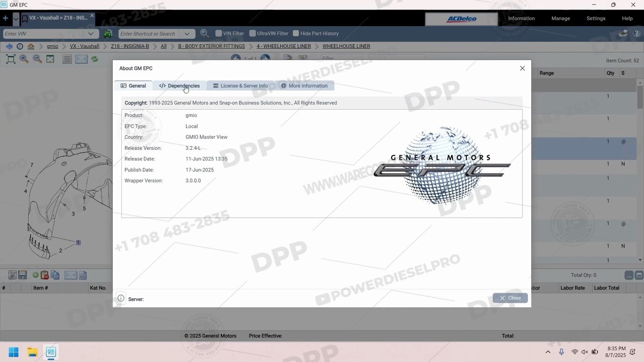Screen dimensions: 644x362
Task: Select the VX - Vauxhall > Z18 tab
Action: 58,18
